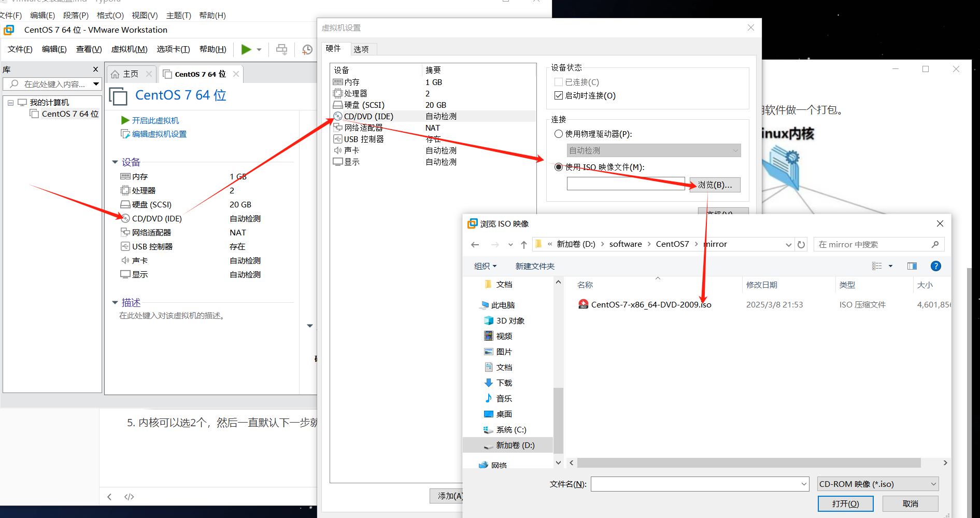Go up one folder level in browse dialog
This screenshot has width=980, height=518.
[x=524, y=244]
